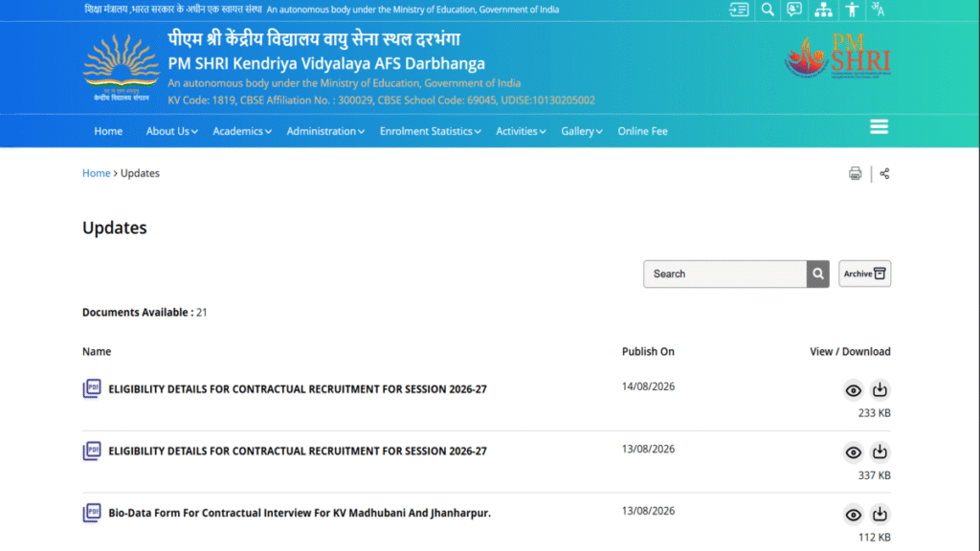
Task: Focus the Search input field
Action: [x=725, y=274]
